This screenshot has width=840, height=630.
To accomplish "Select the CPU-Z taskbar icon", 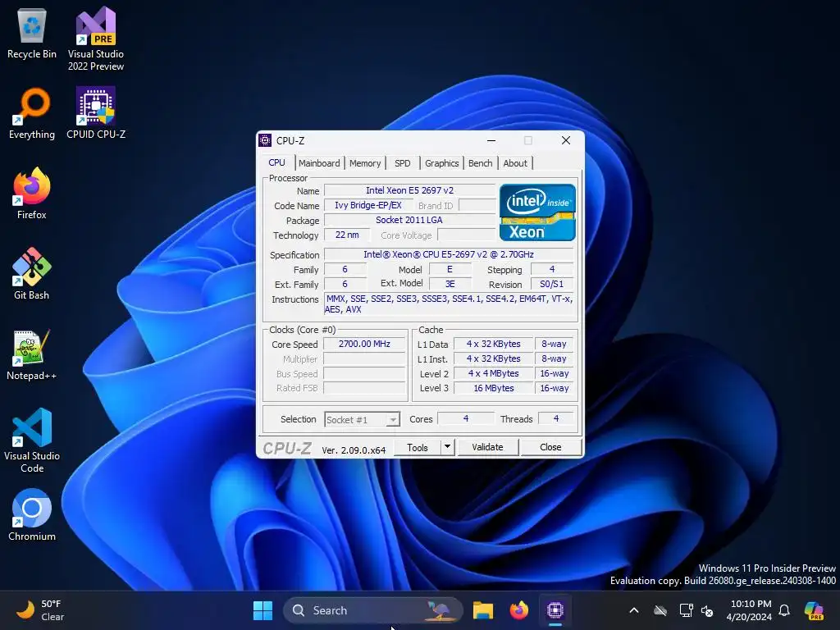I will pos(555,610).
